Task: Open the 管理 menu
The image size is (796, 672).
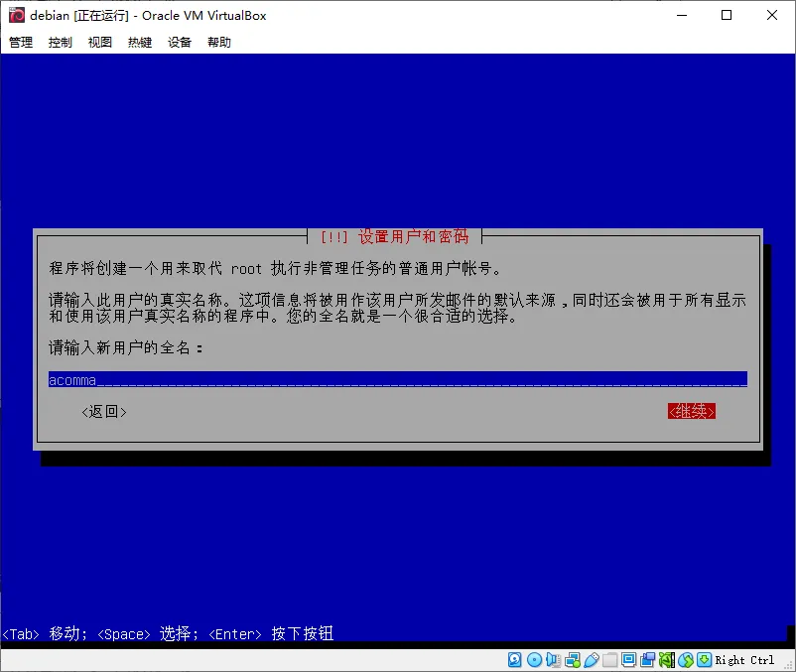Action: 21,42
